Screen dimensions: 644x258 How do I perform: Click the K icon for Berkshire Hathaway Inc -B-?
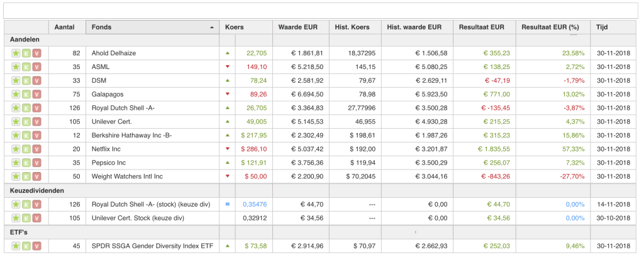click(26, 136)
